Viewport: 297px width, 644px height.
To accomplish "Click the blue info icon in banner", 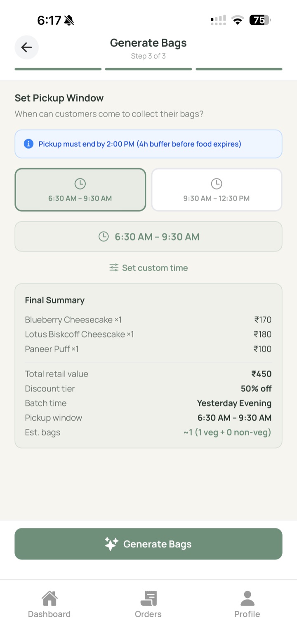I will point(28,144).
